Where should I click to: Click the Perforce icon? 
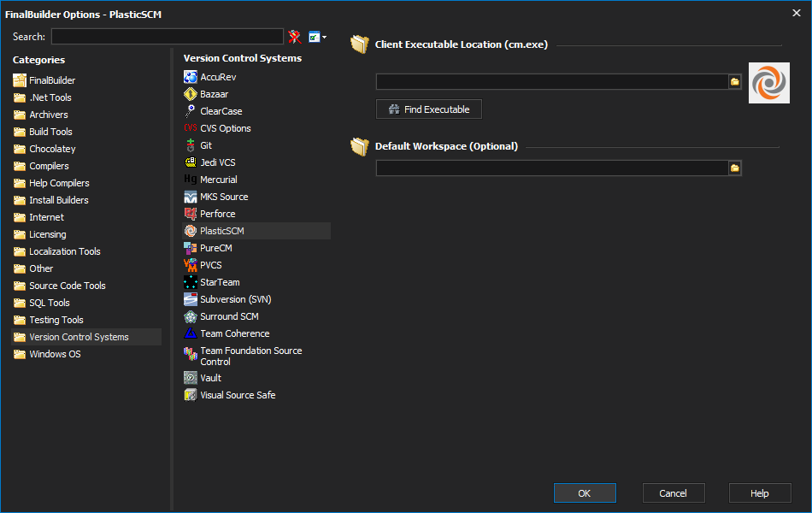coord(191,214)
